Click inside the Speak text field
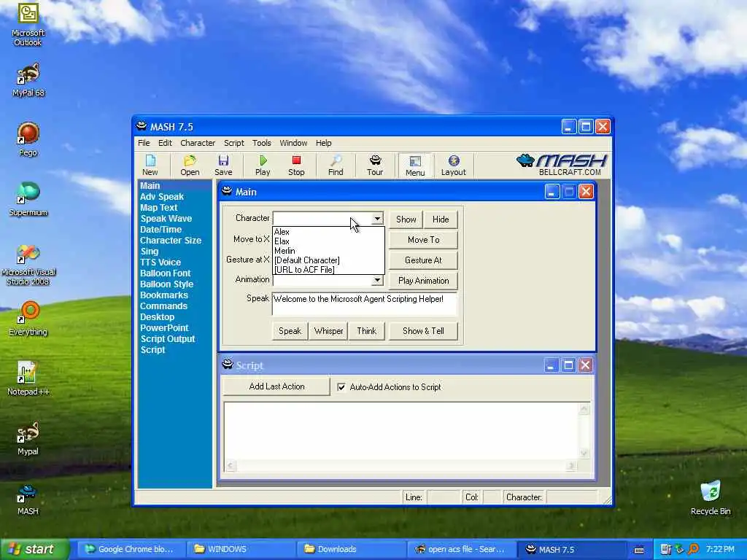747x560 pixels. 365,304
